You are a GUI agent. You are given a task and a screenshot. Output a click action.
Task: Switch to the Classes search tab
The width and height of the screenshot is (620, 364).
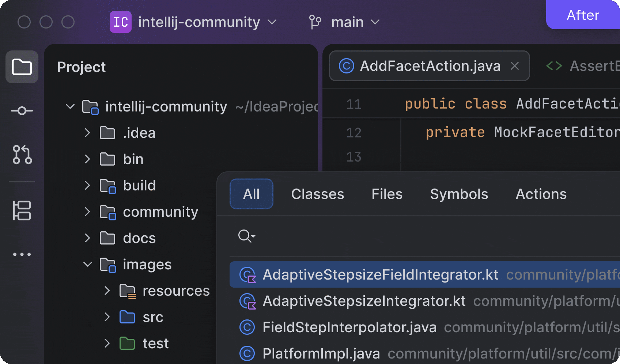317,194
